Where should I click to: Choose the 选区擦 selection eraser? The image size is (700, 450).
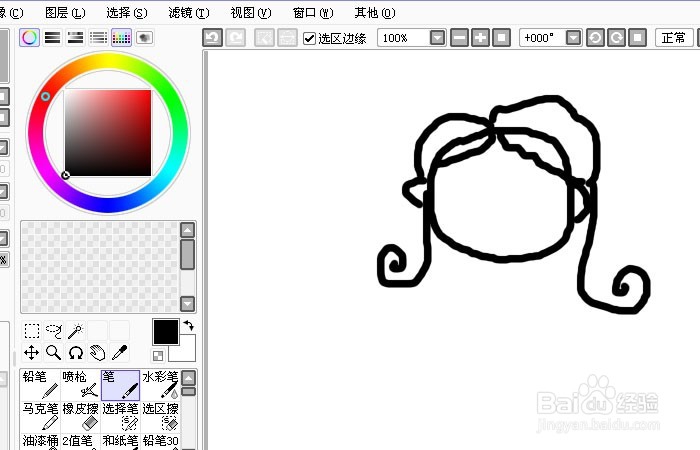click(161, 417)
